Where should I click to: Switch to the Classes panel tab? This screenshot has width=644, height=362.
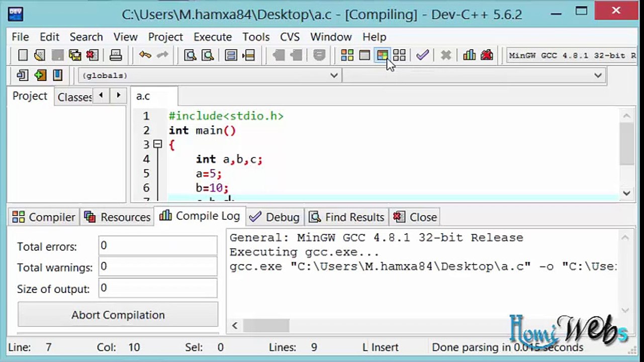74,97
